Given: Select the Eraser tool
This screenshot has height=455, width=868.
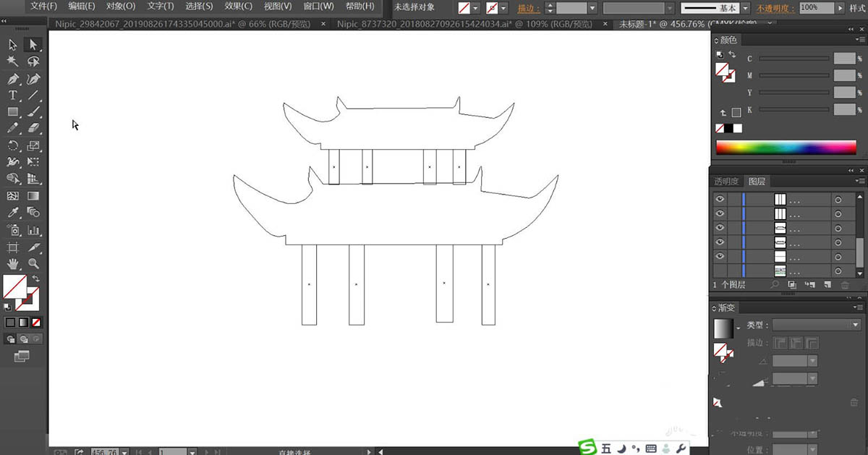Looking at the screenshot, I should [x=33, y=128].
